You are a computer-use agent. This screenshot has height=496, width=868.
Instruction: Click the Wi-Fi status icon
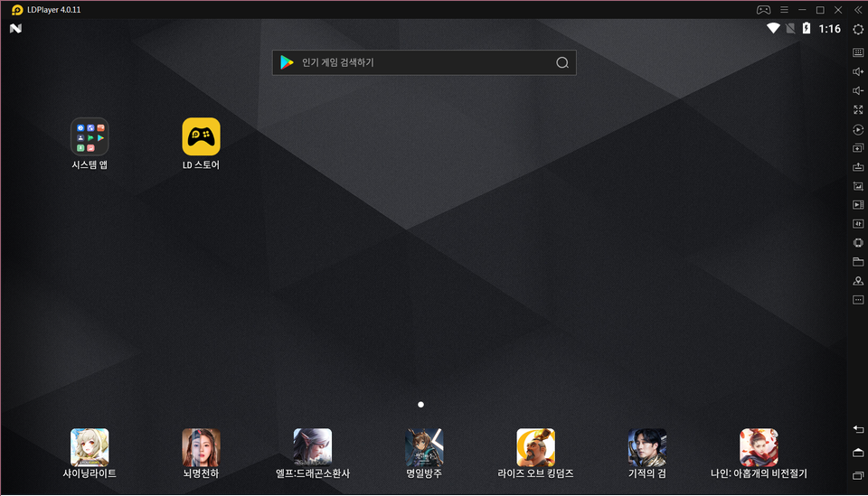tap(773, 28)
